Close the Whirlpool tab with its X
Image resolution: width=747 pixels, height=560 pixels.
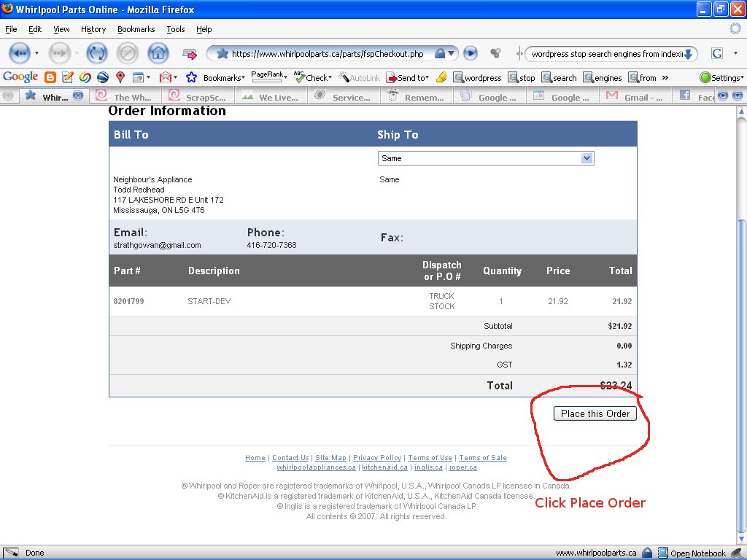[78, 96]
